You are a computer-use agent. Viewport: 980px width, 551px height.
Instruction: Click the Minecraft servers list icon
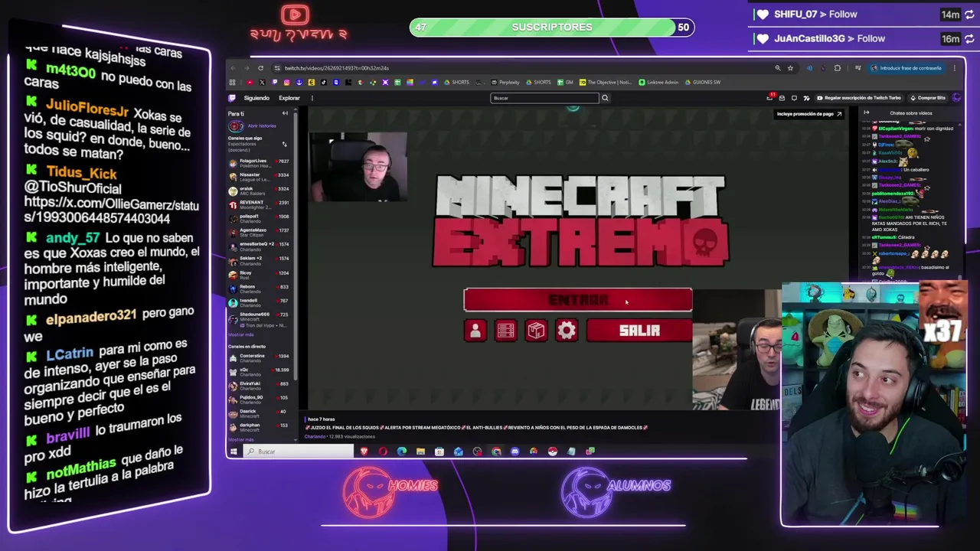point(505,331)
